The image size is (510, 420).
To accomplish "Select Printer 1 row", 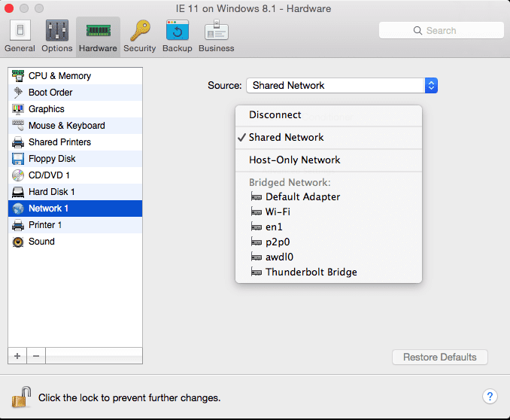I will pos(75,225).
